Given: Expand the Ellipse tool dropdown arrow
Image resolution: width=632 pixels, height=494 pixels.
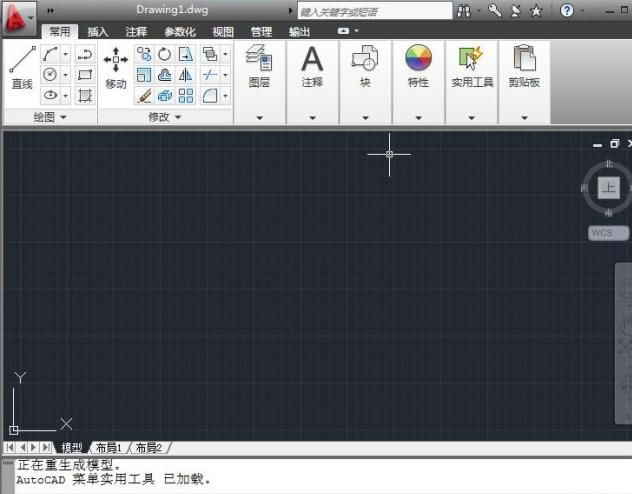Looking at the screenshot, I should click(x=65, y=95).
